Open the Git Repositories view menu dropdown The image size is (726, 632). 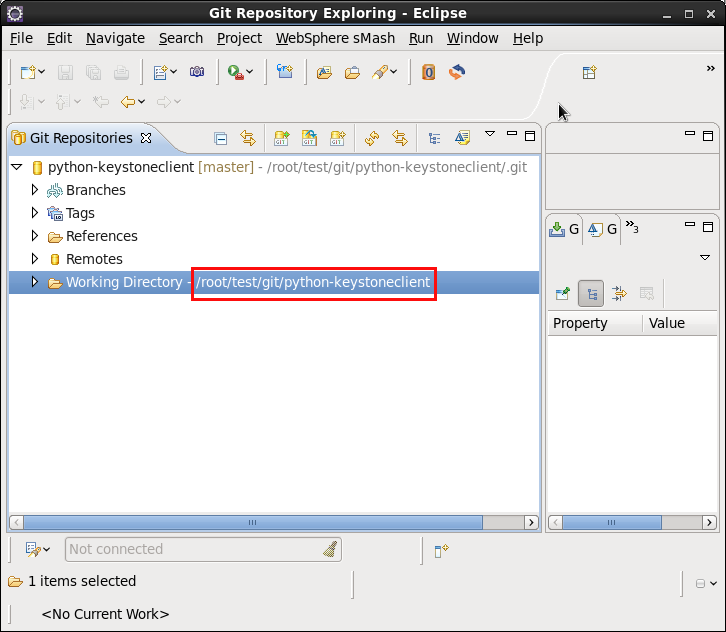coord(490,134)
